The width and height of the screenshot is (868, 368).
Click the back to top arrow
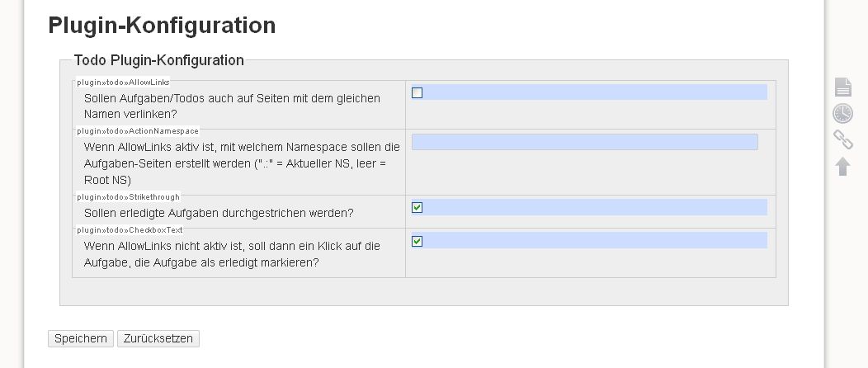click(842, 167)
